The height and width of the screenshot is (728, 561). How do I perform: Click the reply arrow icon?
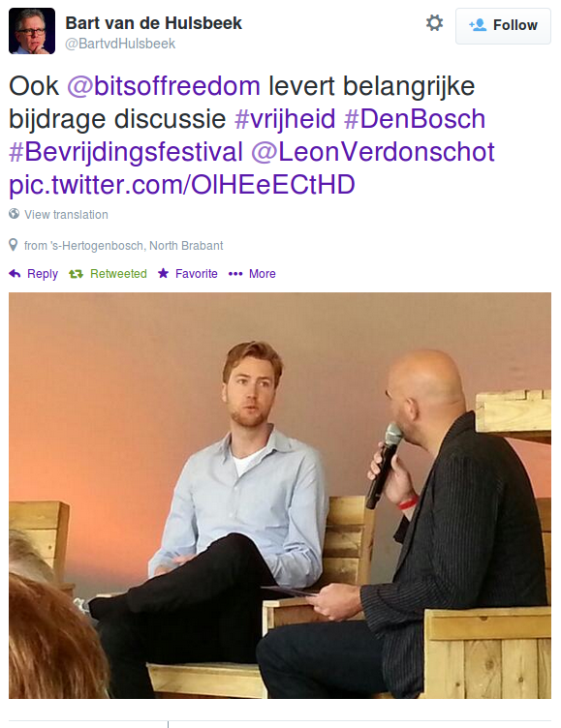pyautogui.click(x=15, y=274)
